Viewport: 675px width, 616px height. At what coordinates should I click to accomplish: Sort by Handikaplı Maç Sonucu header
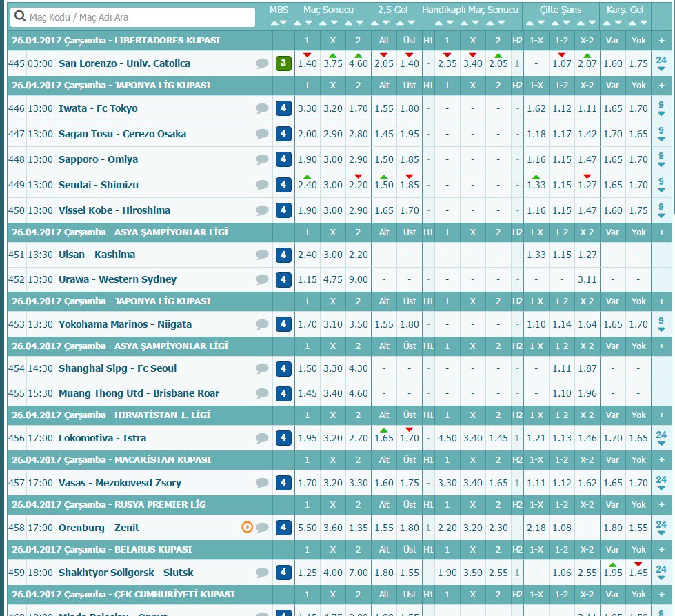[x=470, y=10]
